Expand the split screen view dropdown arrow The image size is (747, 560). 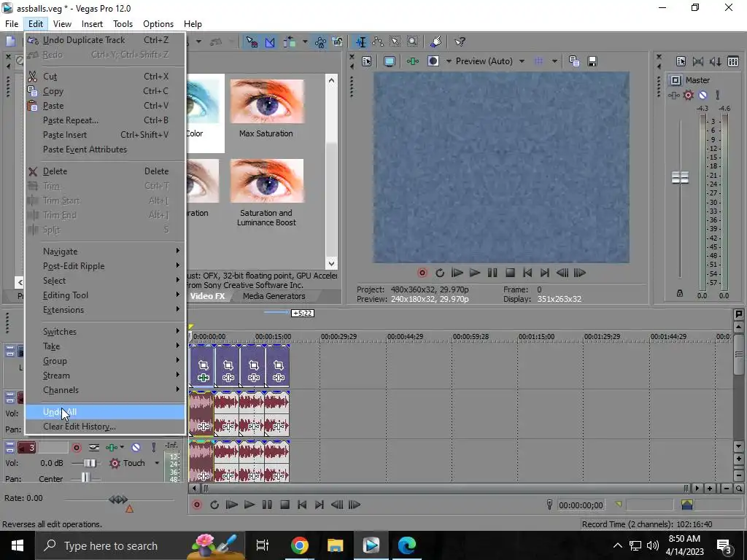pos(449,61)
